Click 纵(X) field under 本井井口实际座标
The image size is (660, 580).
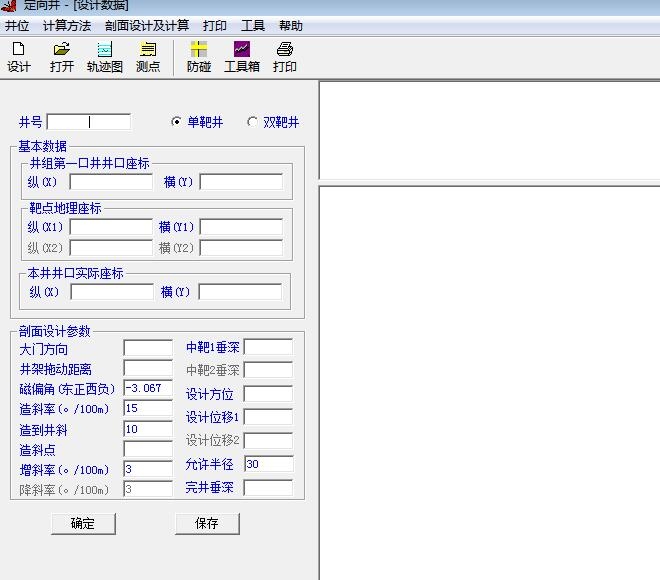click(x=112, y=292)
